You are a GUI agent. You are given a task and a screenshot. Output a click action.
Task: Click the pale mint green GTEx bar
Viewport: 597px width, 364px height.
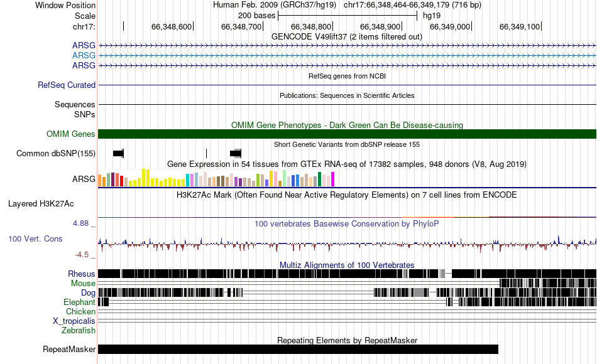[x=284, y=178]
